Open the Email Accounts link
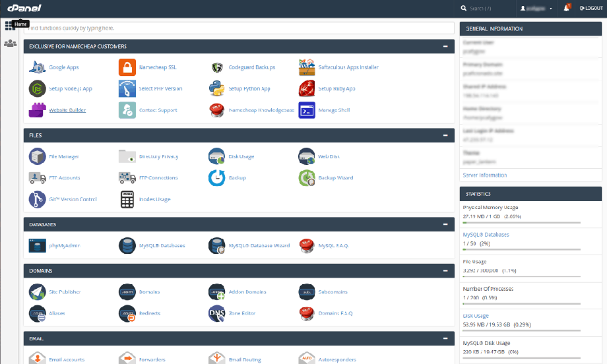 (x=67, y=360)
